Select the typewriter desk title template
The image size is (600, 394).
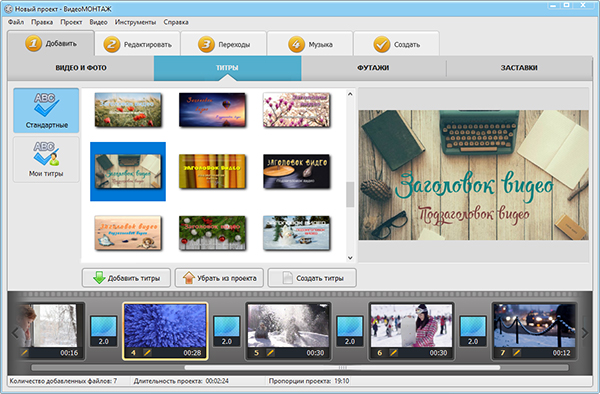128,171
